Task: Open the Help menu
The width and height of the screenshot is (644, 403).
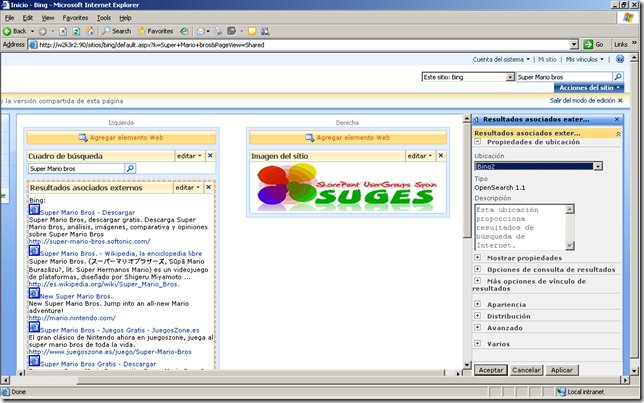Action: tap(125, 18)
